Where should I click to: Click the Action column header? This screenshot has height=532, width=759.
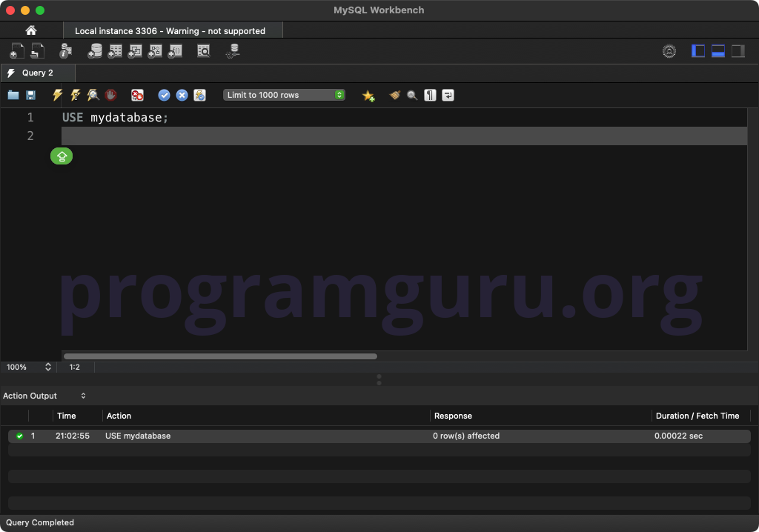pyautogui.click(x=119, y=416)
